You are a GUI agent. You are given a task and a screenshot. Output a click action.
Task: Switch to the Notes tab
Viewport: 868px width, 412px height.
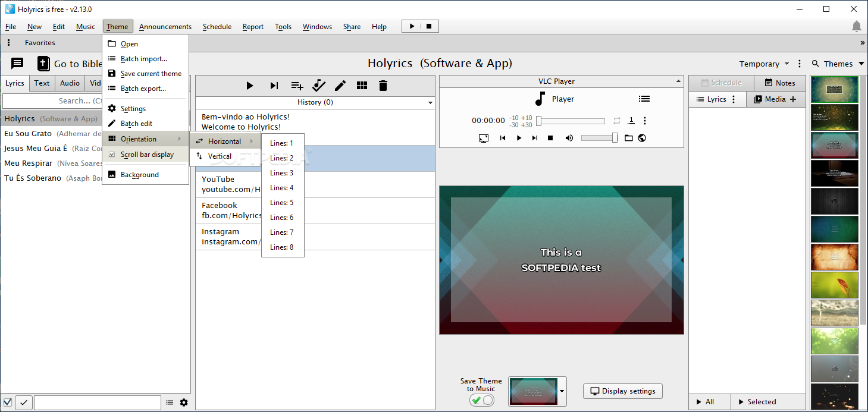(x=780, y=83)
